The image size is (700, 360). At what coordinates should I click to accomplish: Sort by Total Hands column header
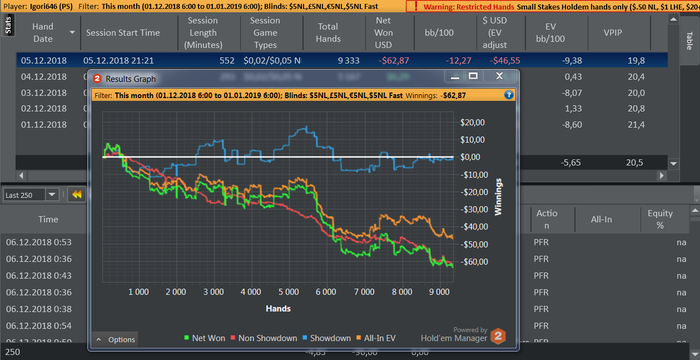pyautogui.click(x=334, y=33)
